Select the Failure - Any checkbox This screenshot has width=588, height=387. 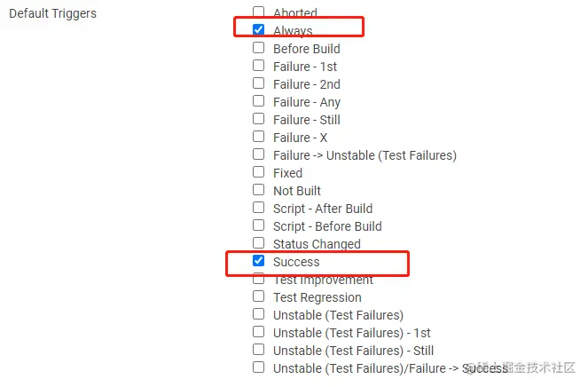[x=258, y=101]
